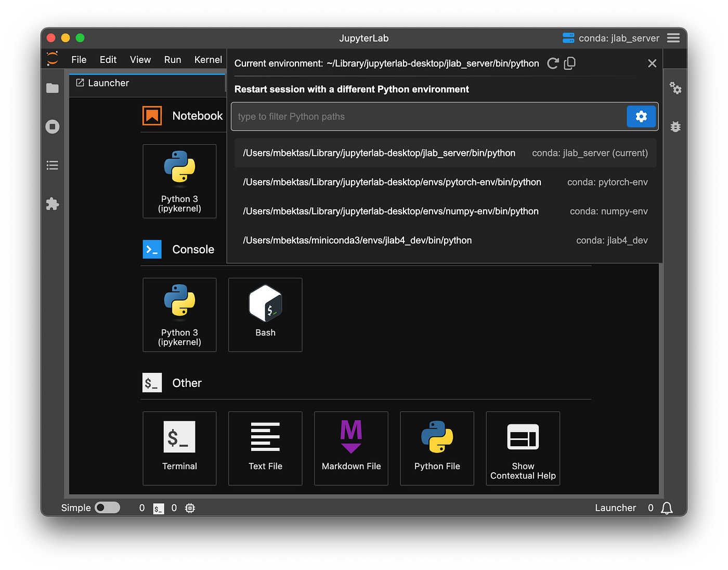Click the conda: jlab_server environment selector
The image size is (728, 570).
pos(611,38)
